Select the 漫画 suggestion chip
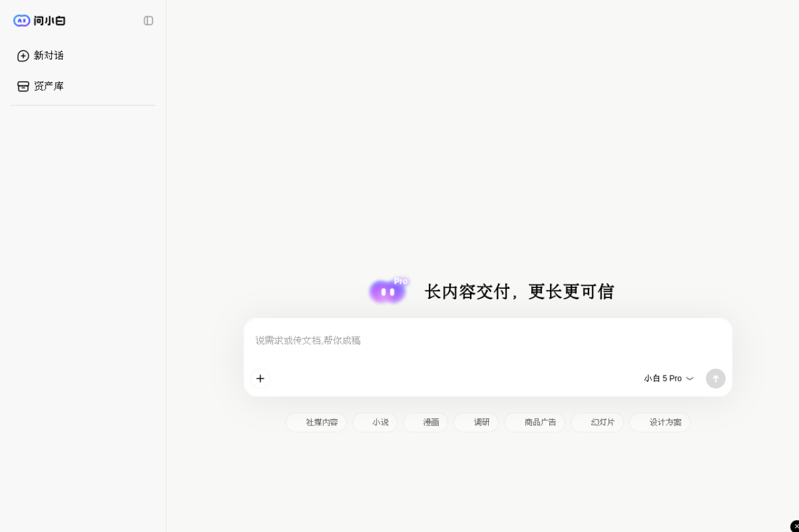This screenshot has width=799, height=532. coord(425,422)
